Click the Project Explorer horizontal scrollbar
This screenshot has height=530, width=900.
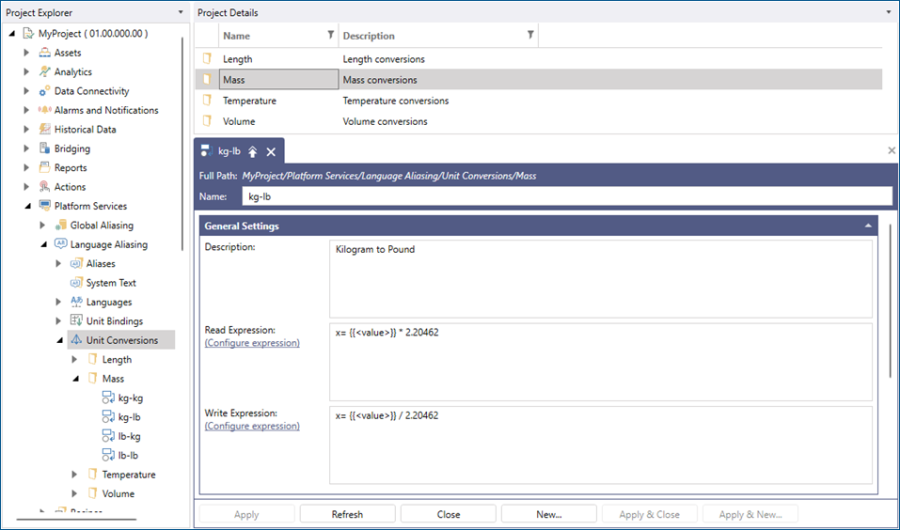pyautogui.click(x=76, y=520)
